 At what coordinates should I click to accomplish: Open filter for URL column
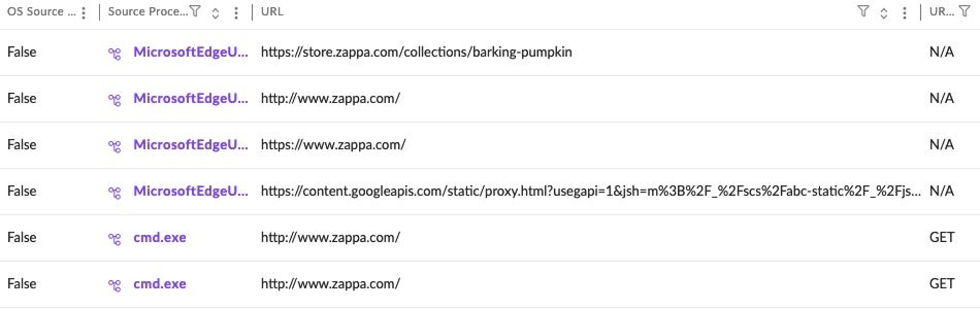coord(863,11)
